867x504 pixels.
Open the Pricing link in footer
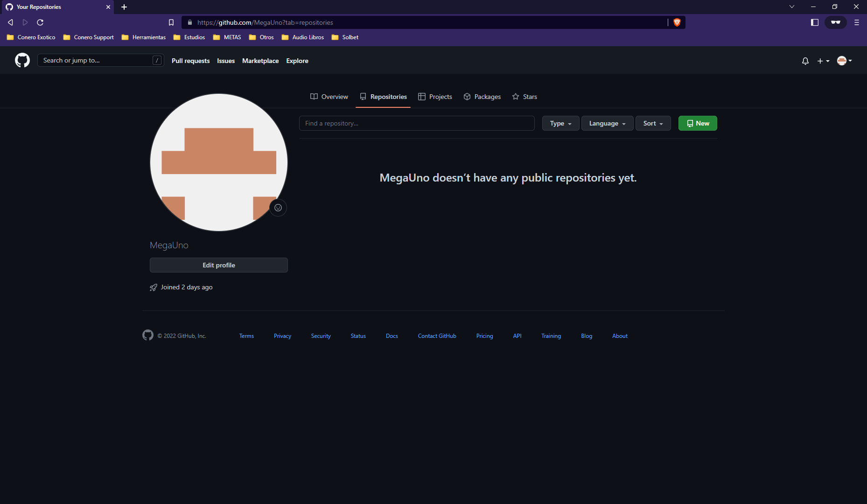484,336
